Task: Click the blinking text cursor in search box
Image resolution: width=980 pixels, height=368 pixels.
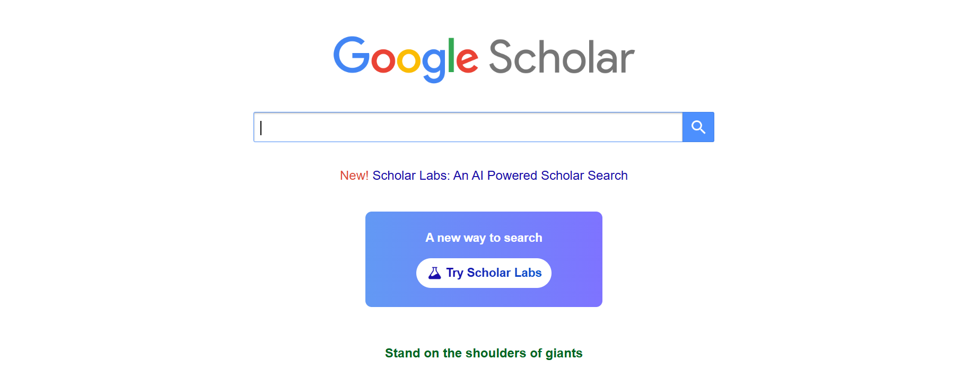Action: (261, 127)
